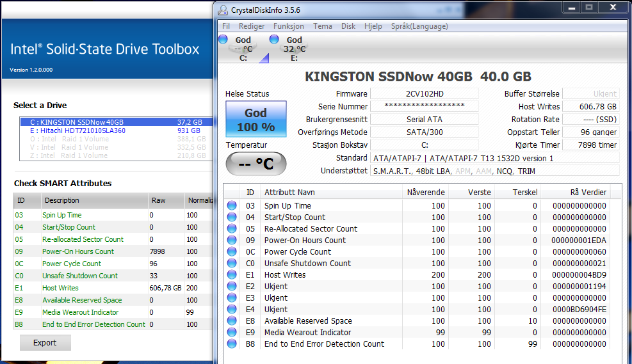Image resolution: width=632 pixels, height=364 pixels.
Task: Select V: Intel Raid 1 Volume entry
Action: tap(116, 147)
